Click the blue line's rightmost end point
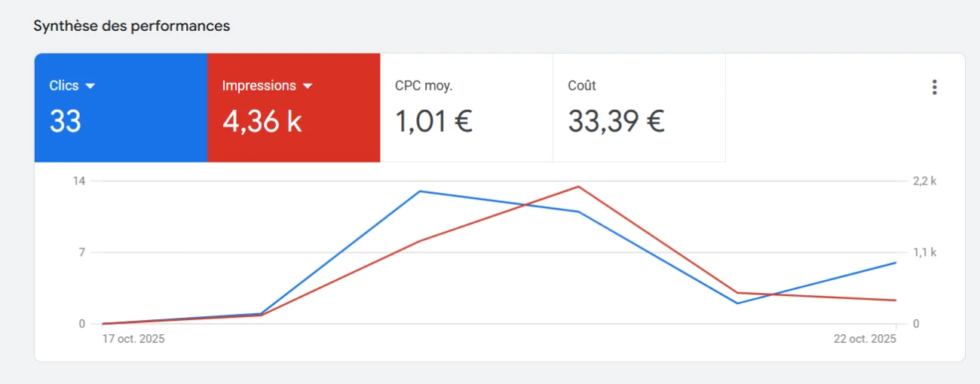 click(x=896, y=263)
